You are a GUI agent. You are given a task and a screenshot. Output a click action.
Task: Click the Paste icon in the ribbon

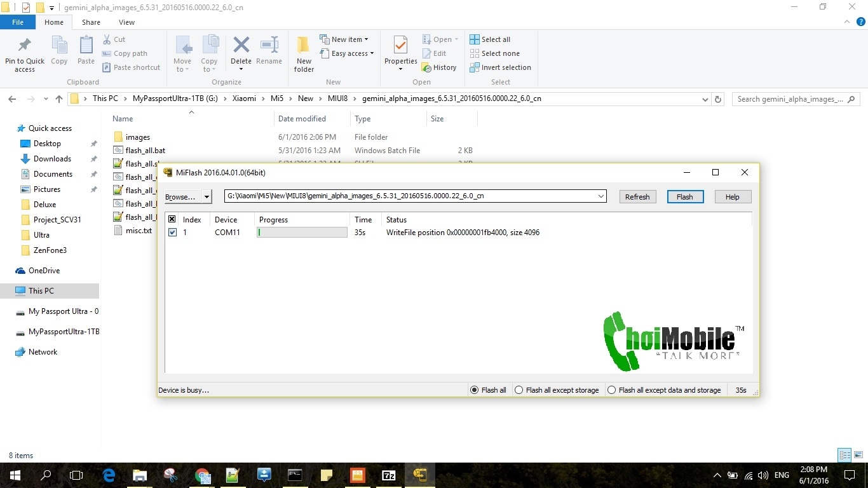tap(86, 46)
